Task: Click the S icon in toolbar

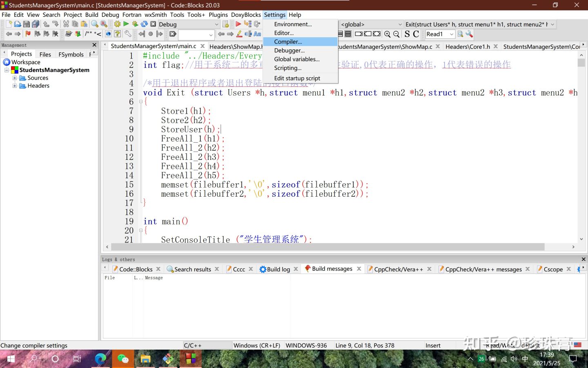Action: (x=407, y=34)
